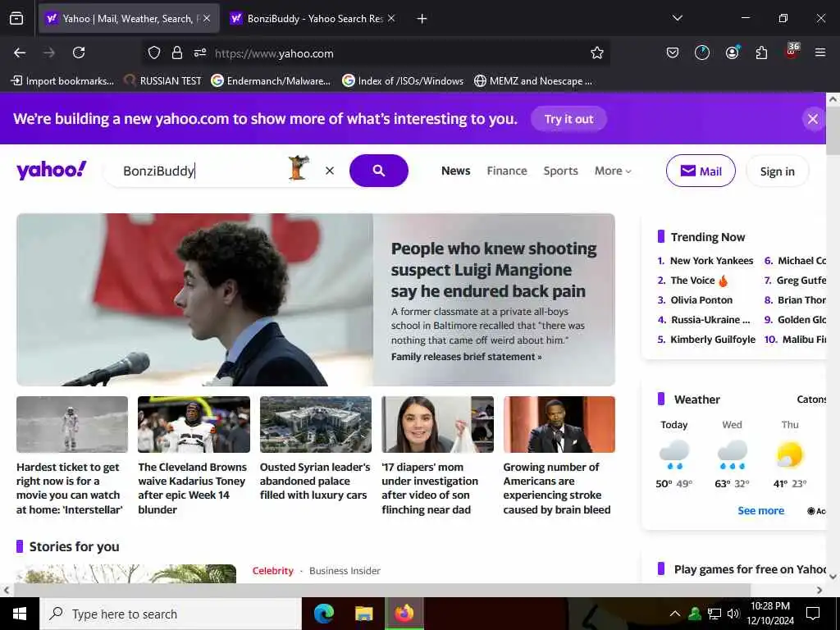Open a new tab with plus icon
Image resolution: width=840 pixels, height=630 pixels.
[422, 19]
